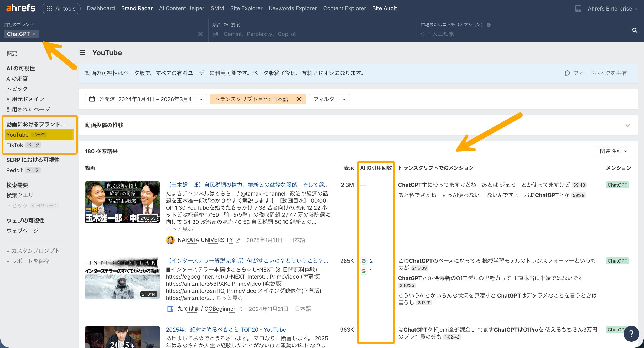
Task: Open the フィルター dropdown
Action: coord(329,99)
